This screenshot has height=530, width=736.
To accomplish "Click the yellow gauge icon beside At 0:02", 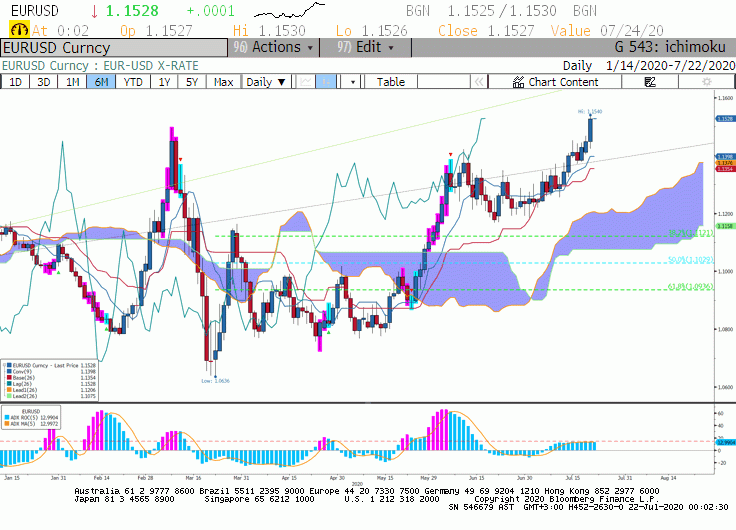I will (x=19, y=31).
